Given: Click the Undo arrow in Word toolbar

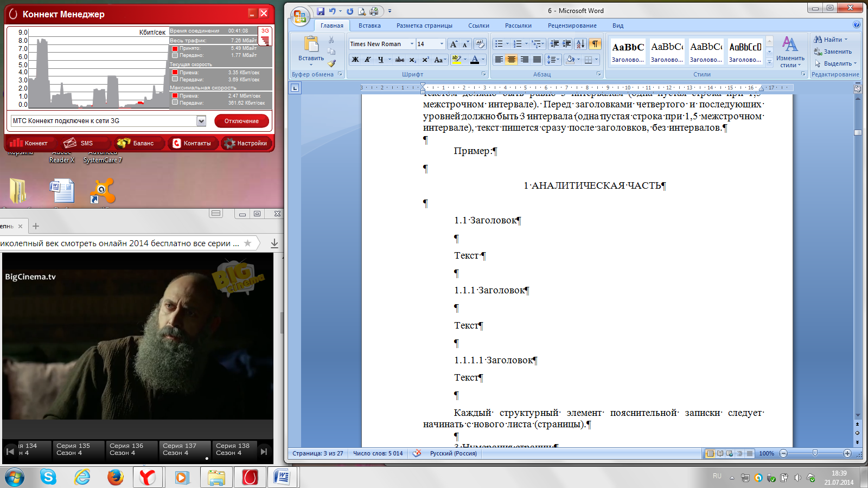Looking at the screenshot, I should pos(332,11).
